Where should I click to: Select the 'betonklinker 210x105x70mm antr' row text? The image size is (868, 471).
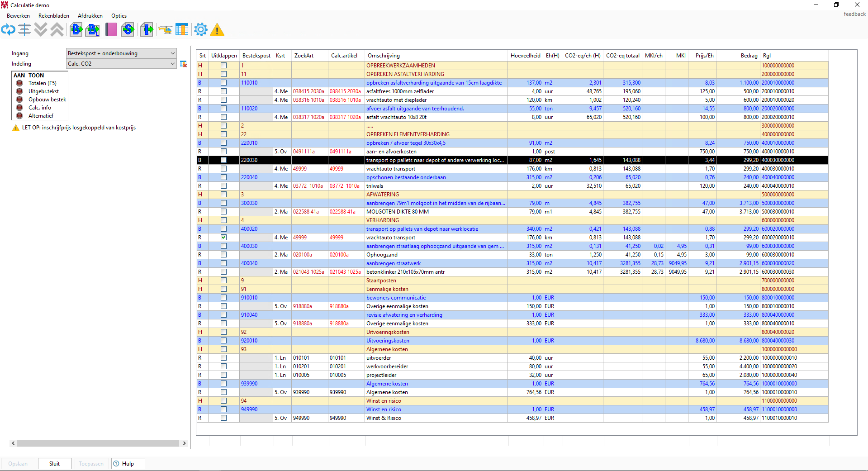[405, 272]
